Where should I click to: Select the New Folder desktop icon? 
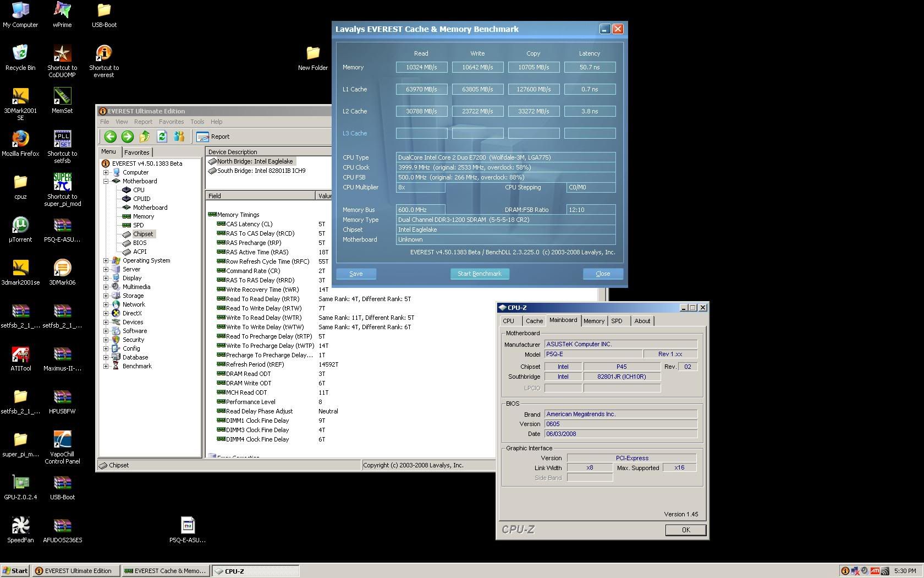coord(313,58)
